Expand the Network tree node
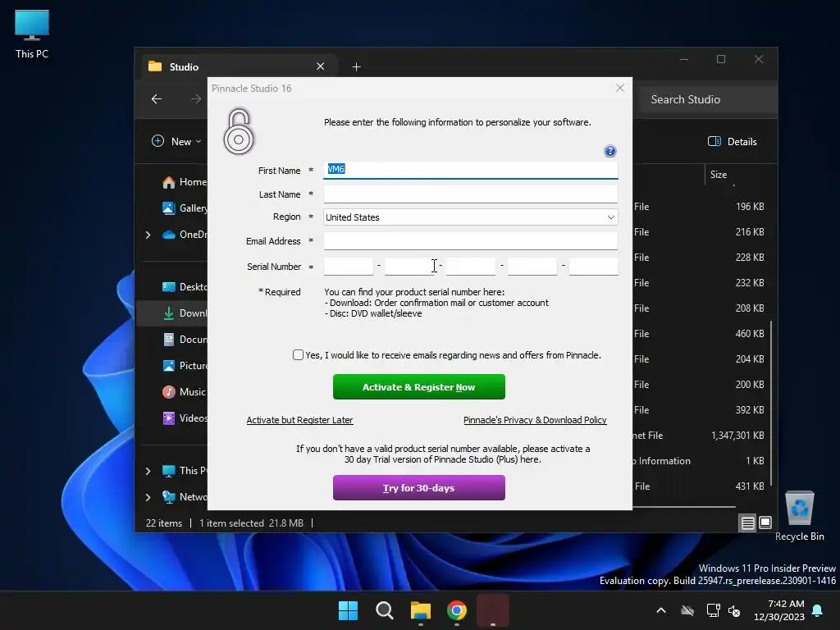 click(x=148, y=497)
